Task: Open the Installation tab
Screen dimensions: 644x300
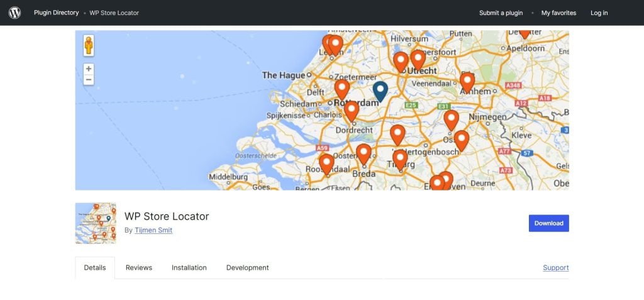Action: coord(189,267)
